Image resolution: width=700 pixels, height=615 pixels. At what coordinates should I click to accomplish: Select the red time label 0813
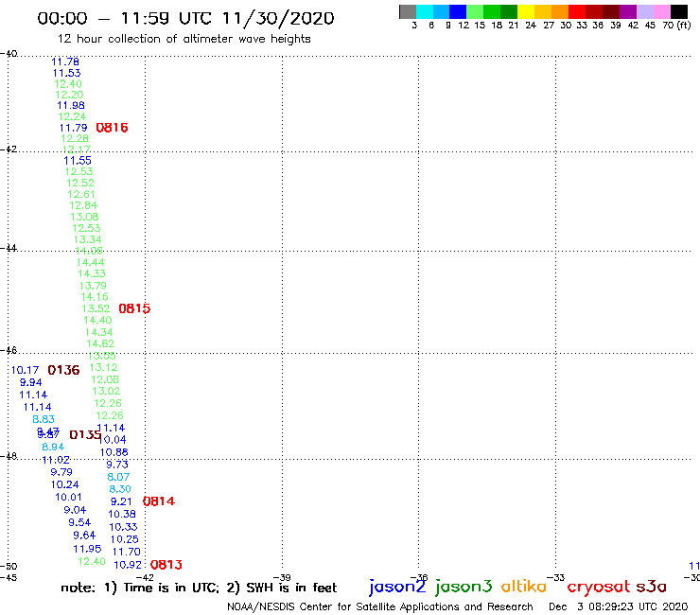pyautogui.click(x=166, y=565)
